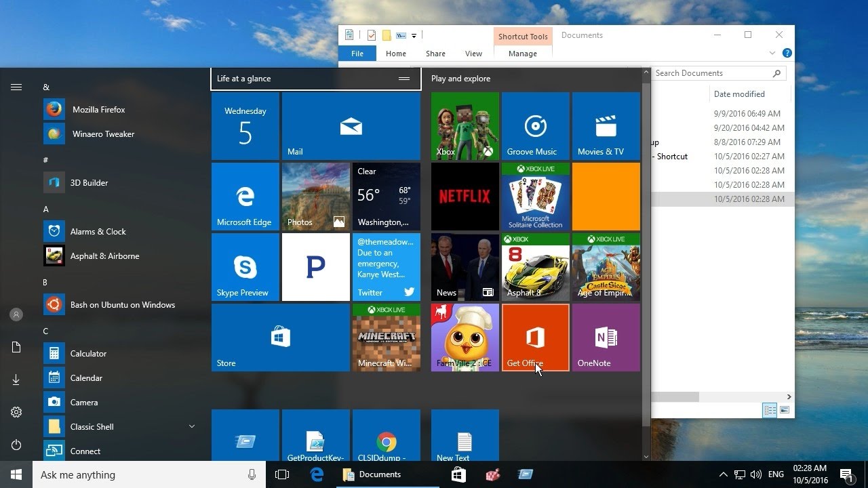This screenshot has width=868, height=488.
Task: Open Microsoft Solitaire Collection tile
Action: pyautogui.click(x=536, y=197)
